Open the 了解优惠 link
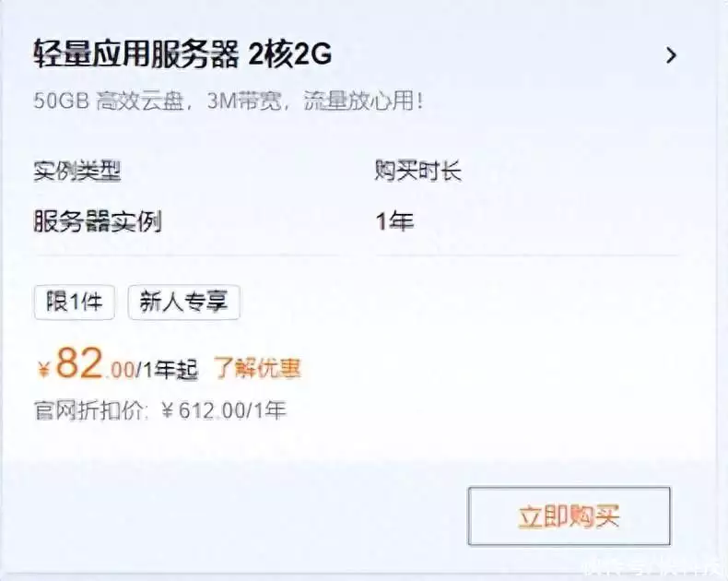The width and height of the screenshot is (728, 581). coord(257,369)
